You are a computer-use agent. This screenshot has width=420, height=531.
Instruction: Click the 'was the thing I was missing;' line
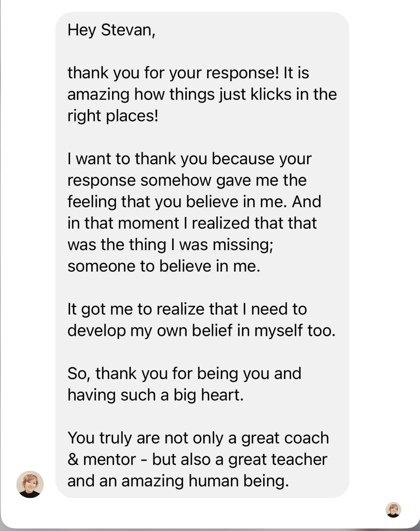170,245
